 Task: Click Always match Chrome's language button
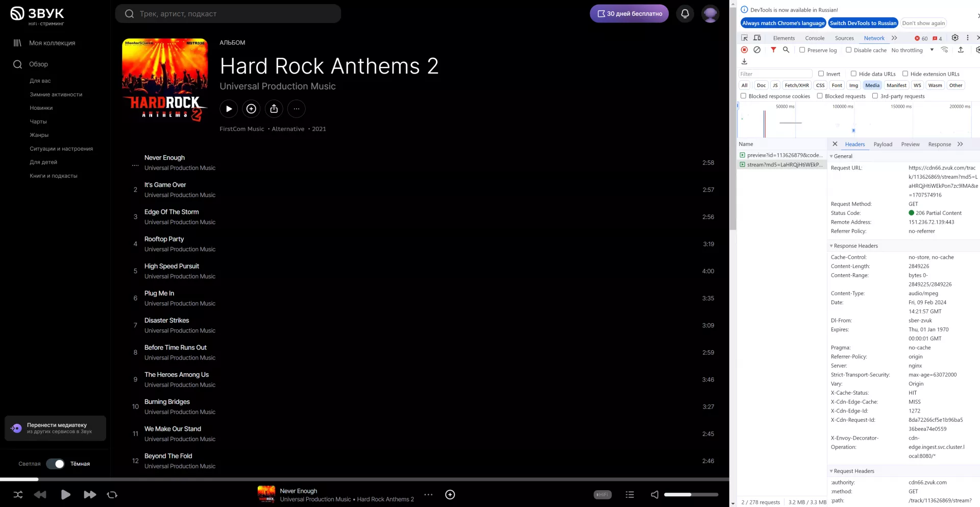[783, 23]
